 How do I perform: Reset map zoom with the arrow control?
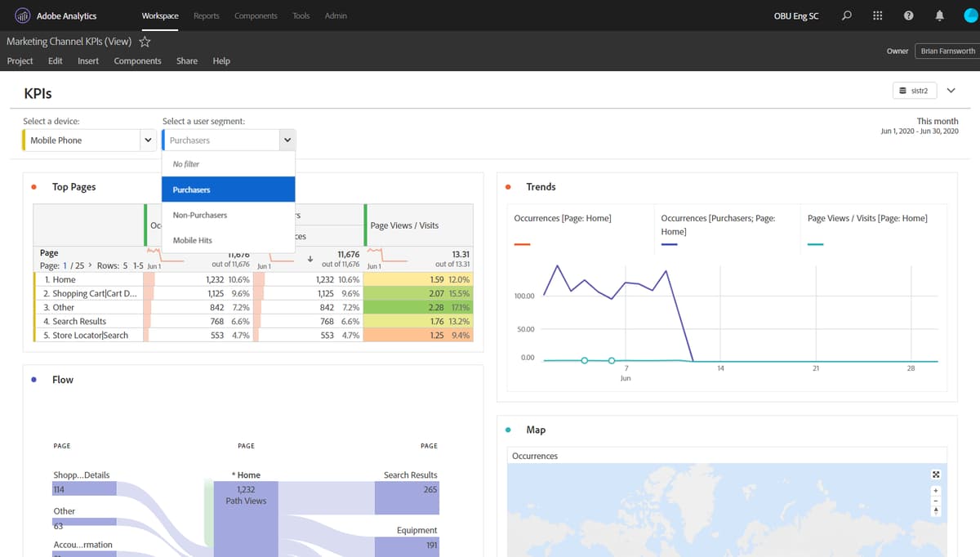pos(936,510)
